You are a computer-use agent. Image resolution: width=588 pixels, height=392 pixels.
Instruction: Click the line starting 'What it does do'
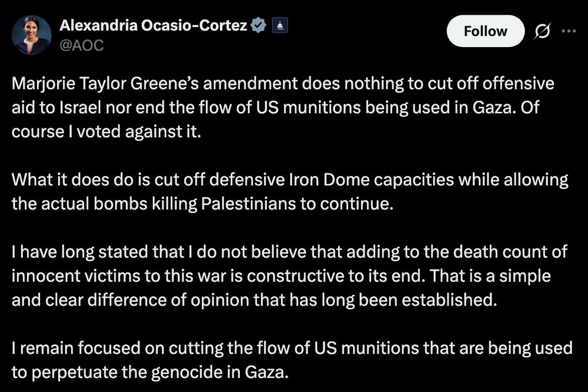tap(290, 180)
